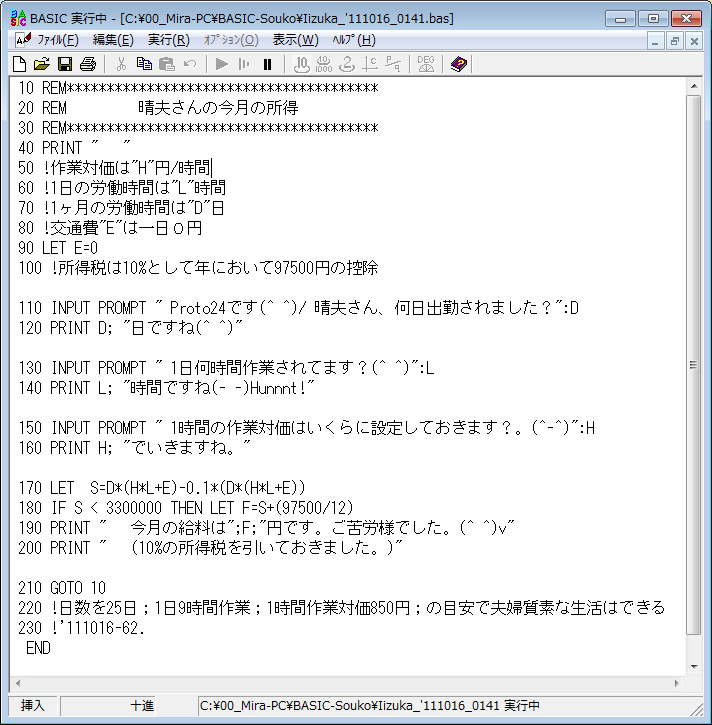Copy selection with the copy icon
Viewport: 712px width, 725px height.
point(144,64)
